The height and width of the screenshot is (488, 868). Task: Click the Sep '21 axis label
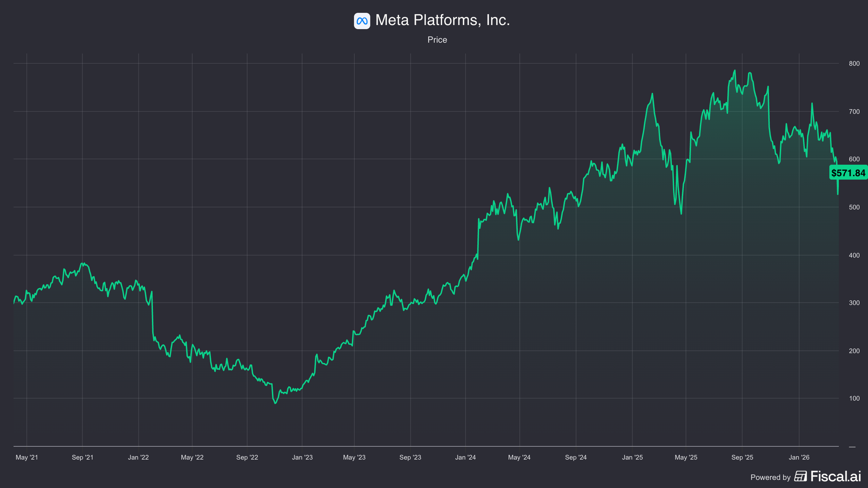coord(82,457)
